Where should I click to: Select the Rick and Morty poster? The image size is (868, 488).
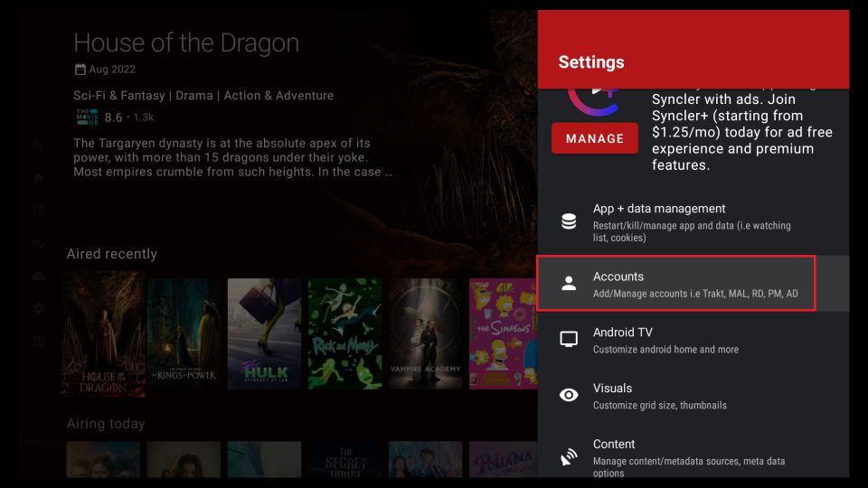point(344,333)
